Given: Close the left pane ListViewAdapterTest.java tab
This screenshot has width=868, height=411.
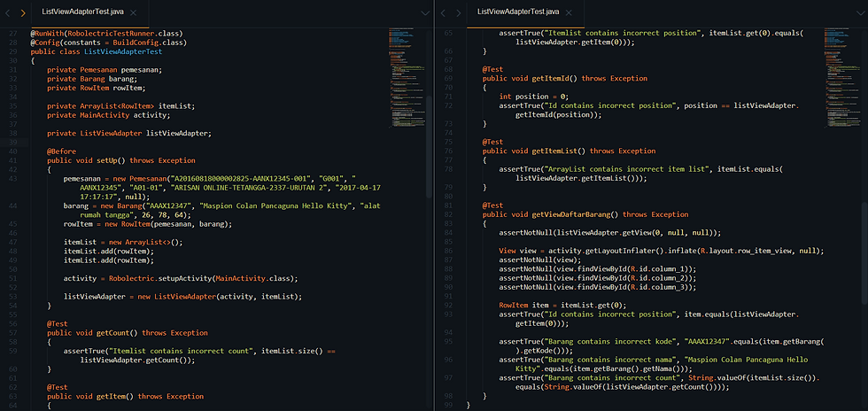Looking at the screenshot, I should (x=133, y=12).
